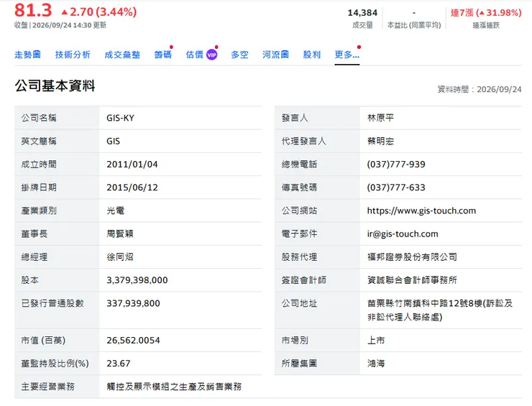Open the 走勢圖 tab
The height and width of the screenshot is (406, 532).
(27, 55)
